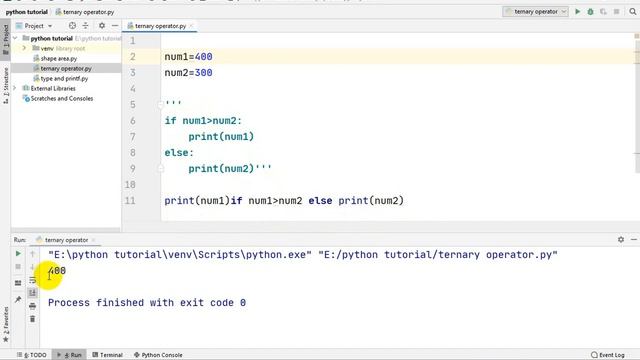640x360 pixels.
Task: Hide the Project panel with the minus icon
Action: point(115,26)
